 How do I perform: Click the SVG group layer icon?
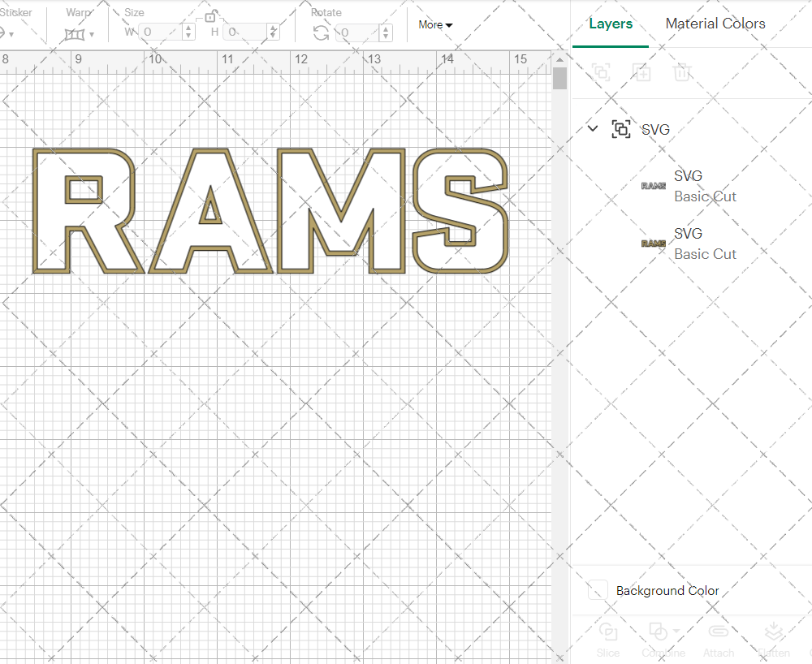621,129
